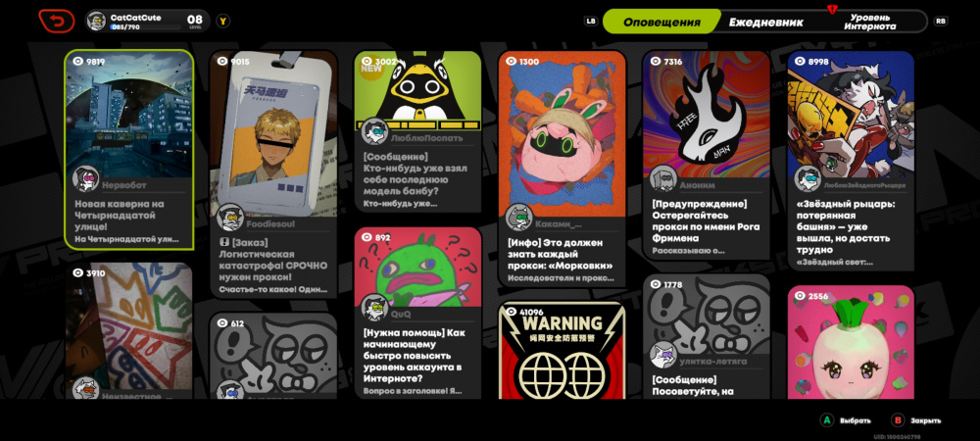The height and width of the screenshot is (441, 980).
Task: Click the ЛюблюПоспать author avatar
Action: [374, 131]
